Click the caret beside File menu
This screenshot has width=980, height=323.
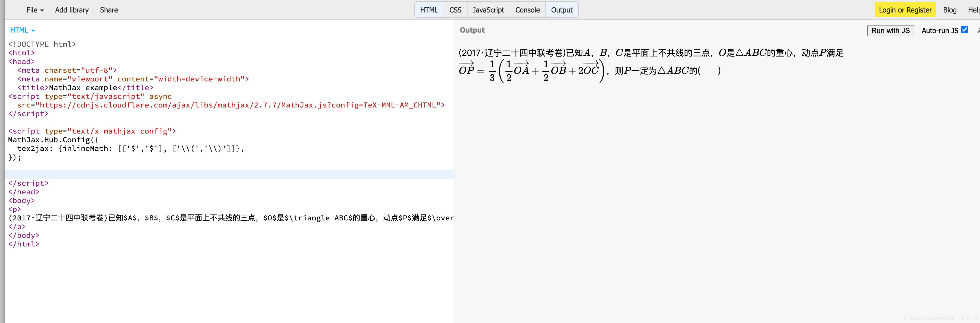(42, 11)
